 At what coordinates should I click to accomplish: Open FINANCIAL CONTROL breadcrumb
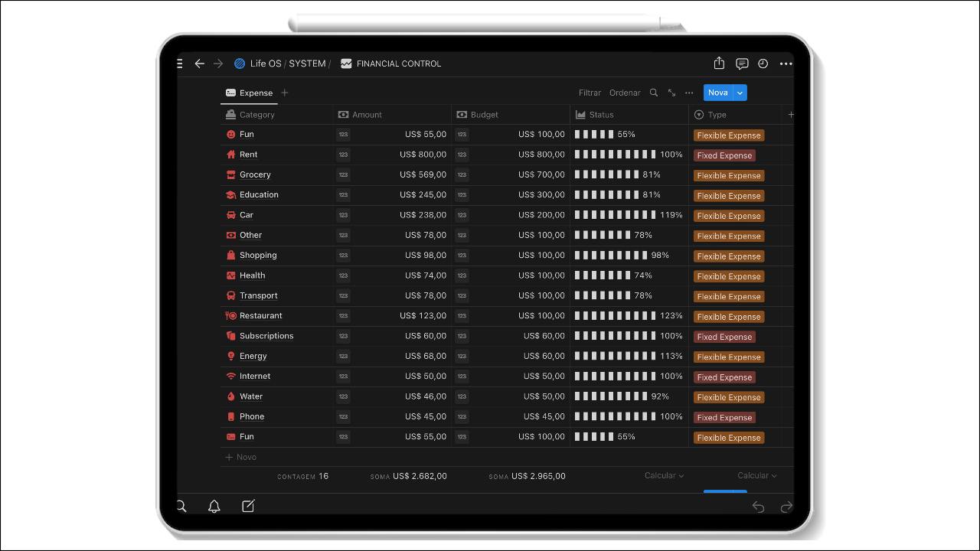[x=399, y=64]
